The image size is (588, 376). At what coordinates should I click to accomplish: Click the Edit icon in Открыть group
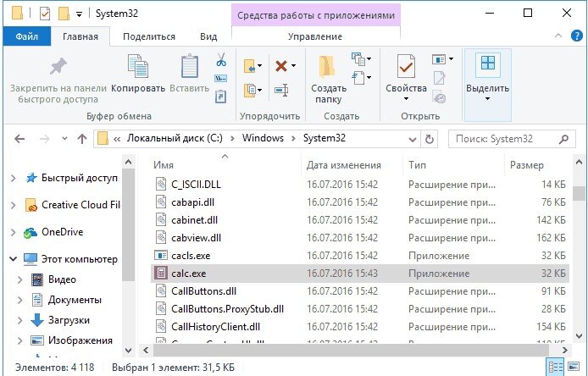point(439,78)
